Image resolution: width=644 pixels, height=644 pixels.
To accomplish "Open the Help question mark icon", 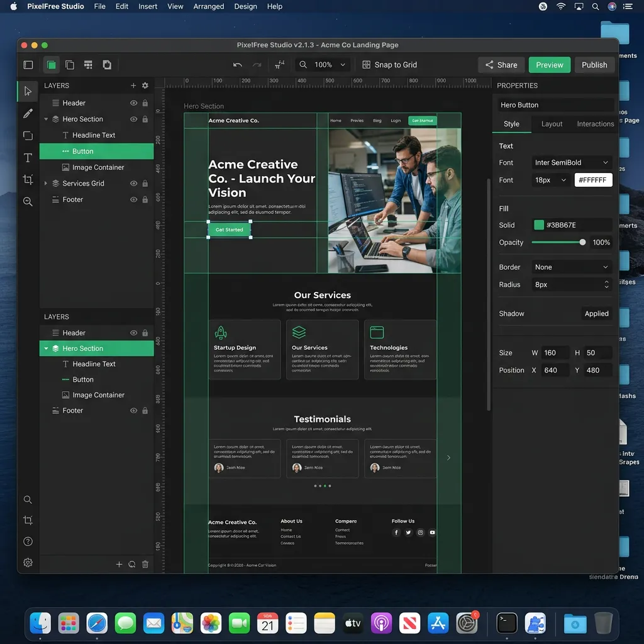I will 28,541.
